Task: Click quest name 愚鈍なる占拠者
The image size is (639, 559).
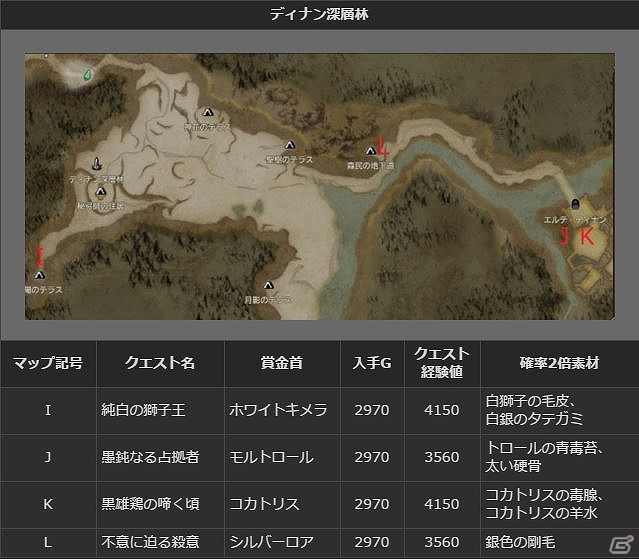Action: coord(150,457)
